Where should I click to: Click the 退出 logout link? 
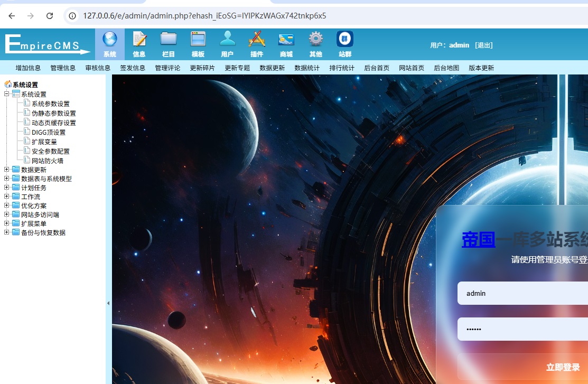click(483, 45)
